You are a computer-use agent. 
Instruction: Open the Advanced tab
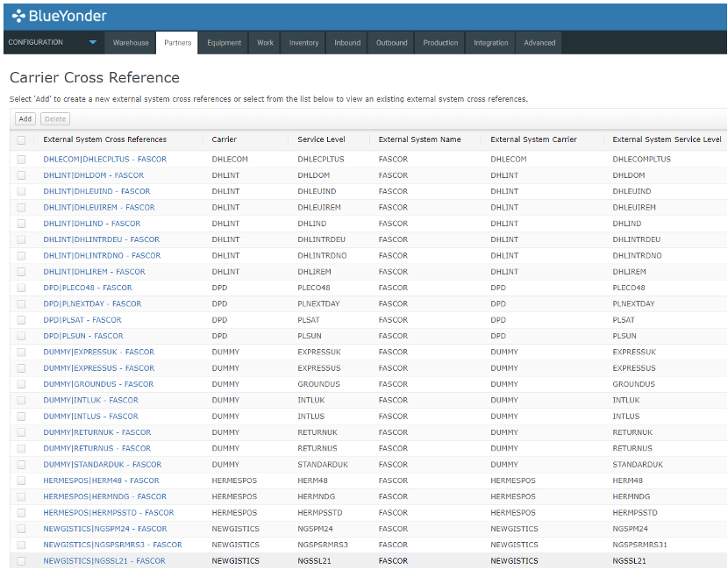pyautogui.click(x=539, y=43)
